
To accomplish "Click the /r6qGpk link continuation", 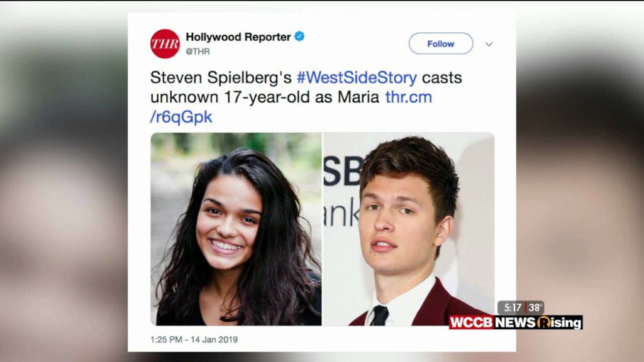I will click(x=181, y=117).
